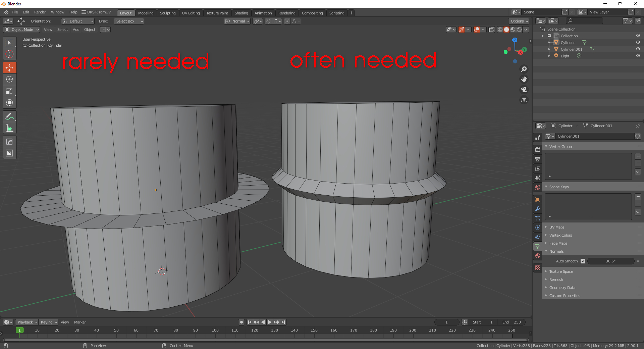Click the current frame marker on timeline
The height and width of the screenshot is (349, 644).
[19, 330]
